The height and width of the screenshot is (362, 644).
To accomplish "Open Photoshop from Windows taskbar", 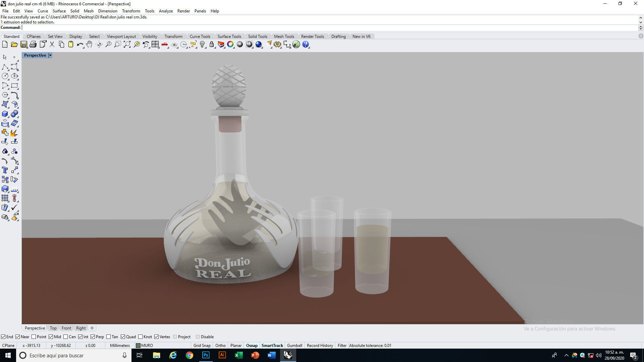I will 206,355.
